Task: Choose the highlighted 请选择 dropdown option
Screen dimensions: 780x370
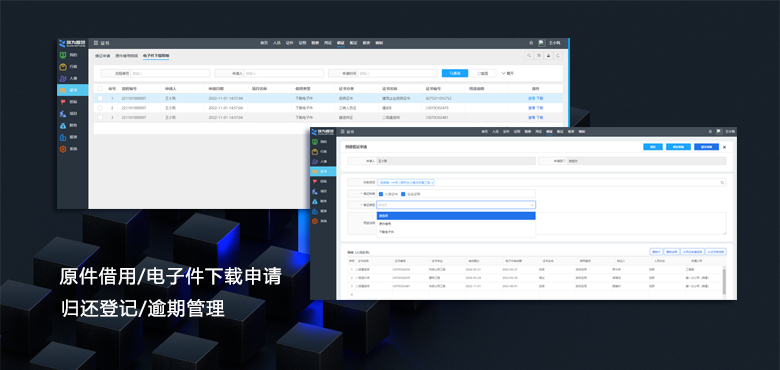Action: click(456, 216)
